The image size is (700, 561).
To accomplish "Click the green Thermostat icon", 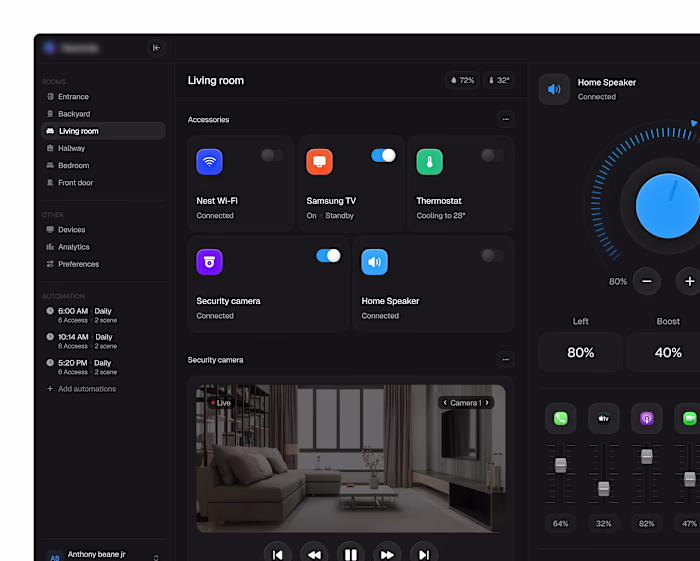I will 429,162.
